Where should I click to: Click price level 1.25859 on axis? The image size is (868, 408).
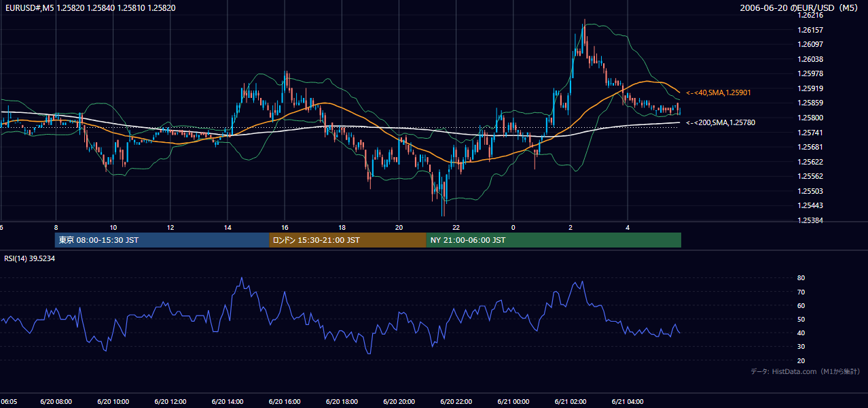pos(811,103)
